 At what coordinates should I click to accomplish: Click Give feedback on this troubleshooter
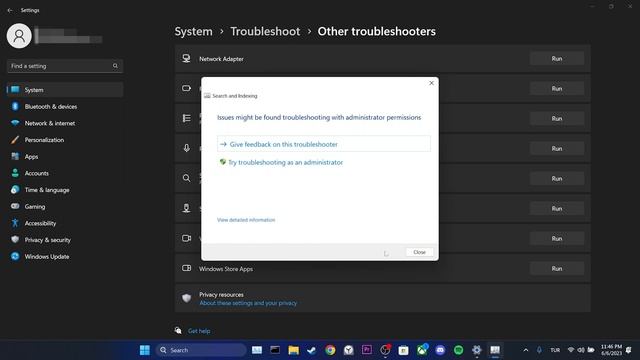pos(324,144)
